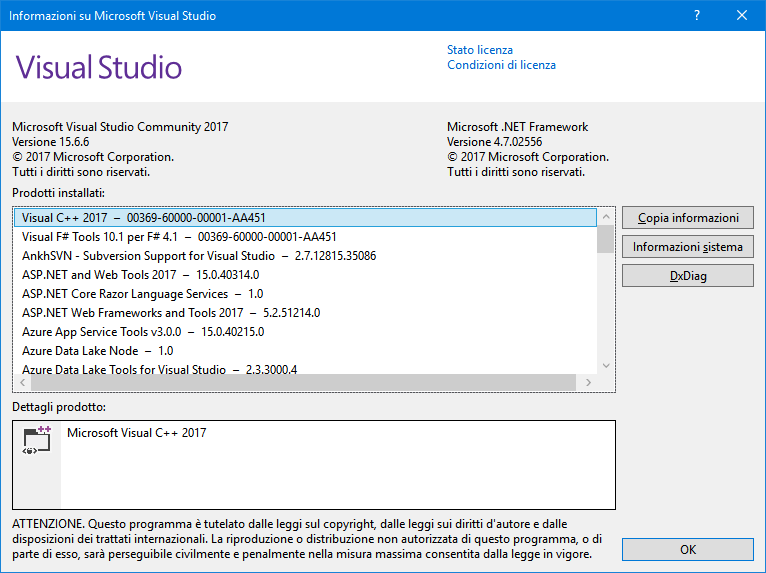Select Visual F# Tools 10.1 entry
The height and width of the screenshot is (573, 766).
tap(179, 237)
